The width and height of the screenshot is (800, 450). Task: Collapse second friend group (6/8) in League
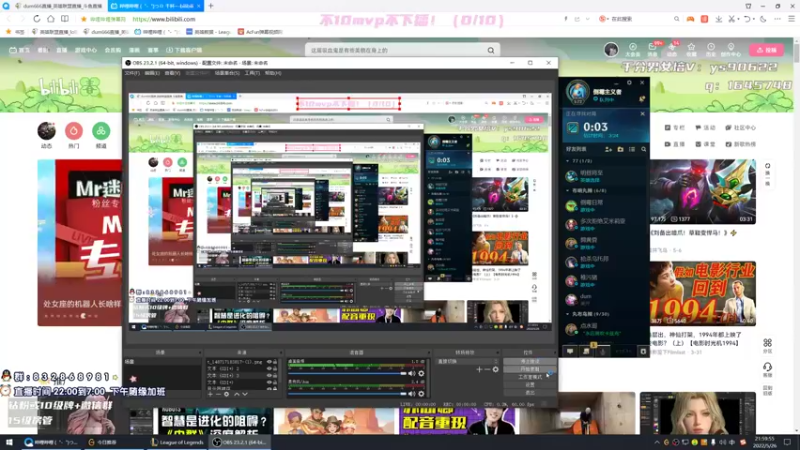pyautogui.click(x=568, y=190)
